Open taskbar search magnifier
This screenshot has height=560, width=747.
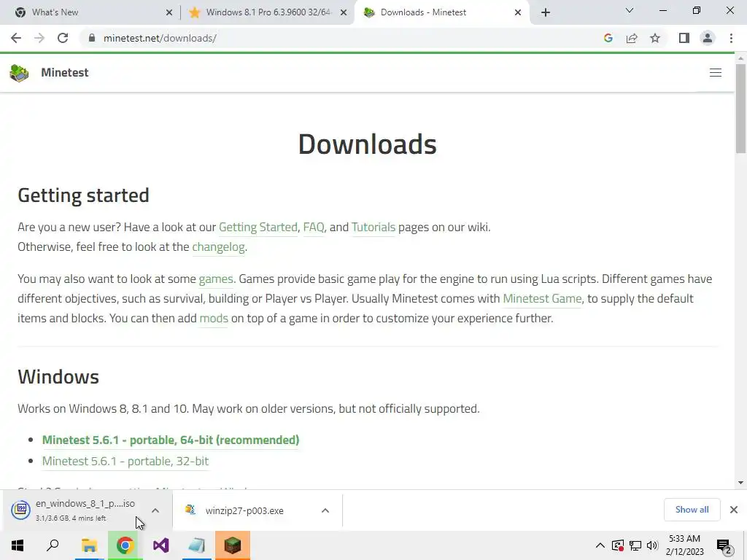pos(53,545)
